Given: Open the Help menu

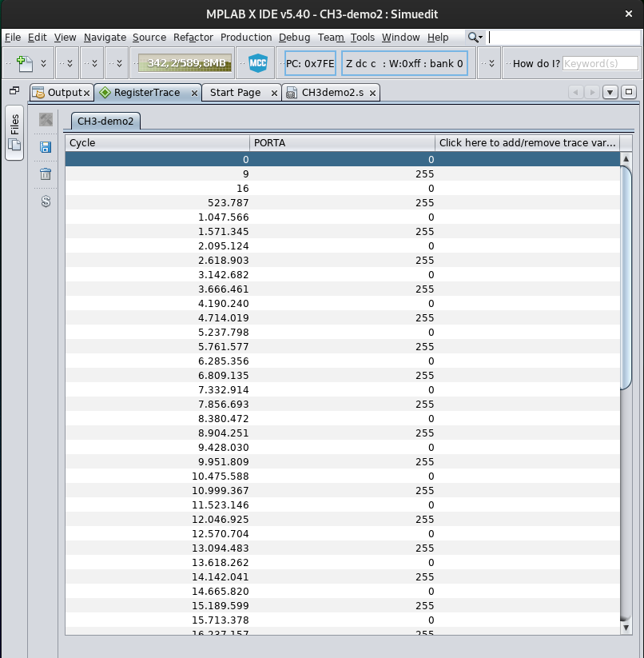Looking at the screenshot, I should click(x=438, y=38).
